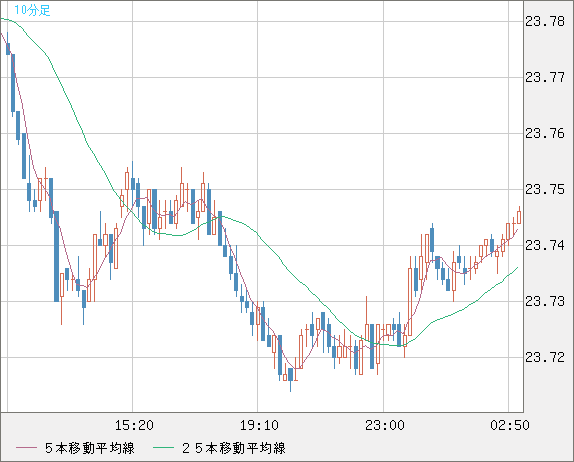Click the purple line sample in legend
Screen dimensions: 574x462
(26, 448)
